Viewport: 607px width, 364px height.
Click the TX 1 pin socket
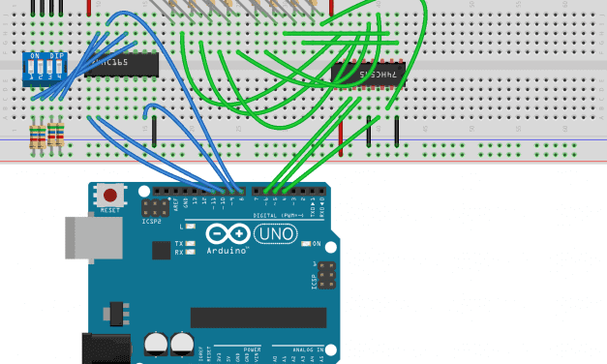point(313,192)
